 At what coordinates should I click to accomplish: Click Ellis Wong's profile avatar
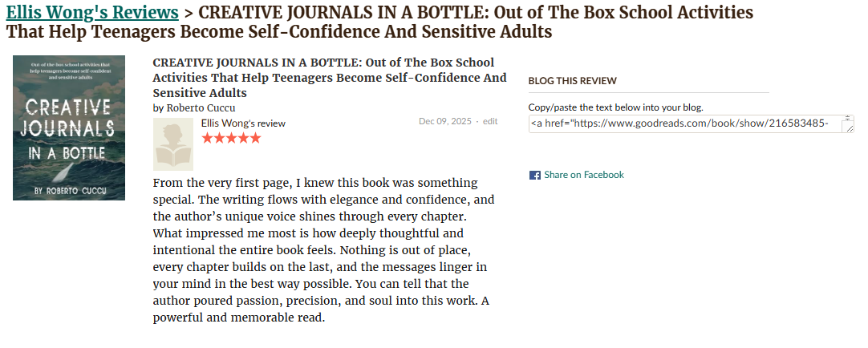pos(173,144)
